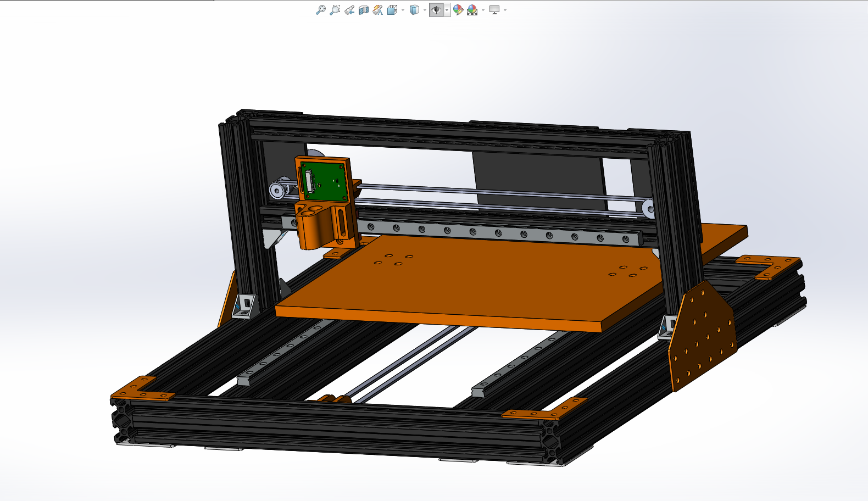
Task: Select the front-right orange corner bracket
Action: tap(546, 409)
